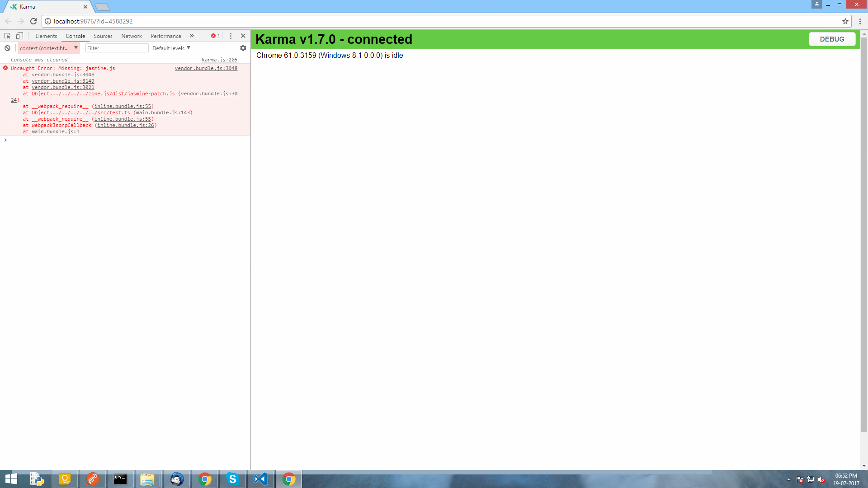Activate the inspect element picker icon
This screenshot has width=868, height=488.
point(7,36)
